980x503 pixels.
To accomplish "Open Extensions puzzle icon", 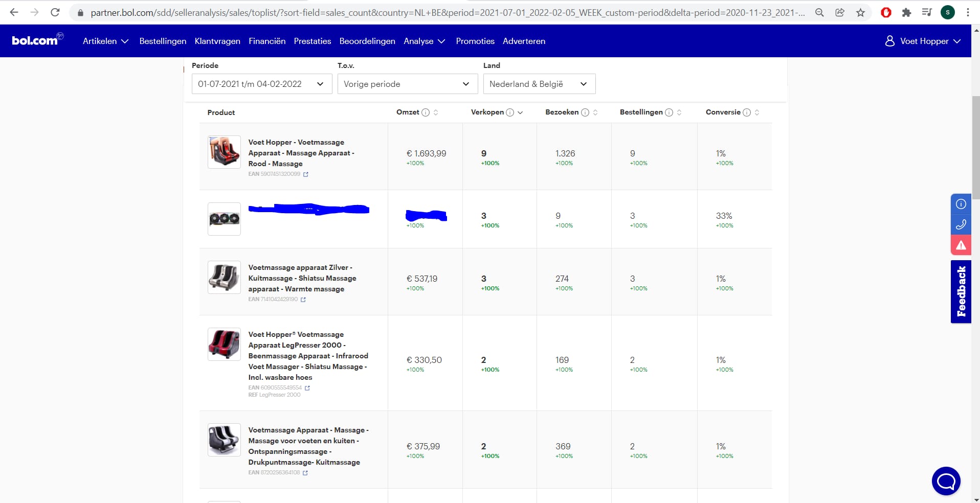I will click(906, 13).
